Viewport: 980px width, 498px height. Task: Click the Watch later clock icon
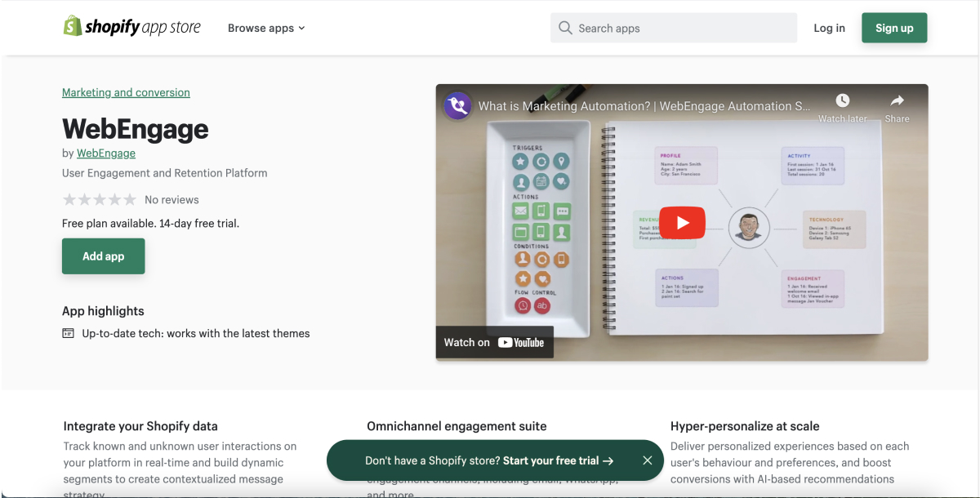[x=842, y=100]
